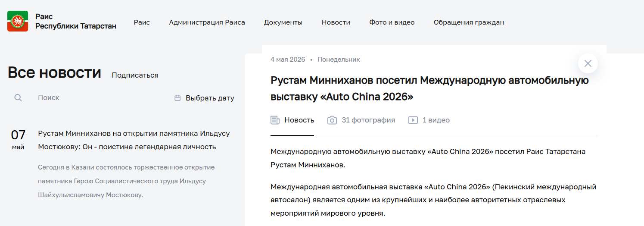The width and height of the screenshot is (644, 226).
Task: Click the Раис Республики Татарстан site title
Action: tap(76, 21)
